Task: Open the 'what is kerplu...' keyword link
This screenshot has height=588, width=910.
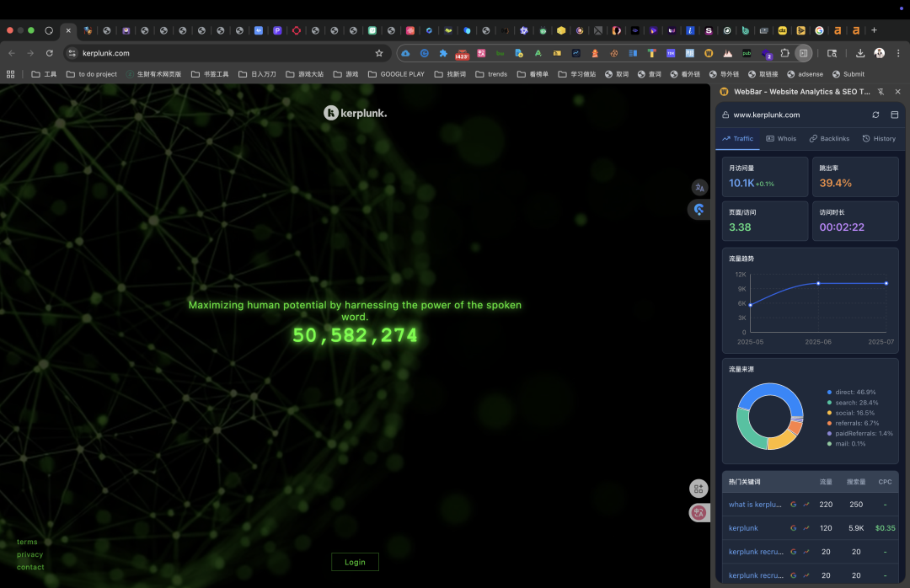Action: pyautogui.click(x=755, y=505)
